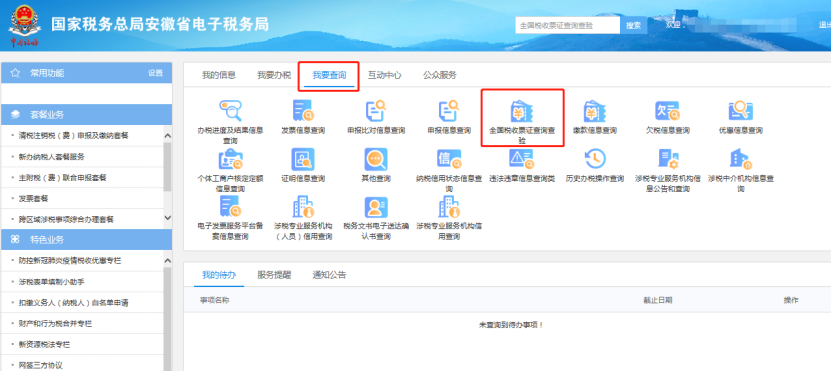Screen dimensions: 831x371
Task: Select the 我的待办 tab
Action: [x=219, y=275]
